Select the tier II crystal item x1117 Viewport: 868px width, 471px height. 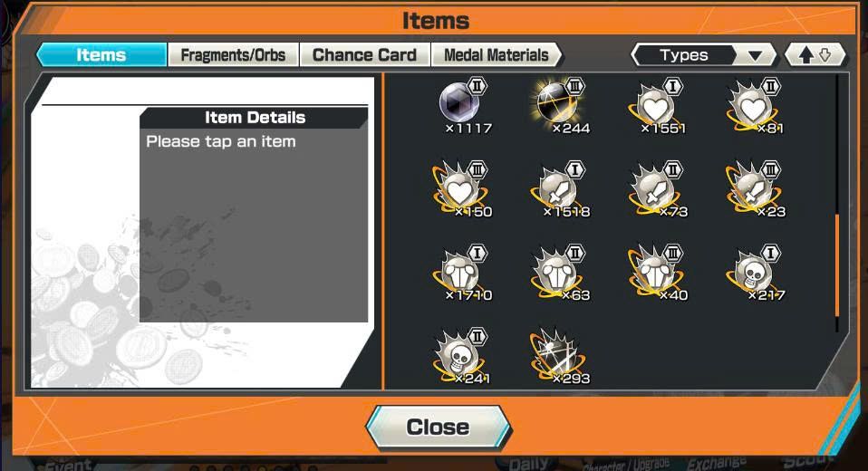463,105
